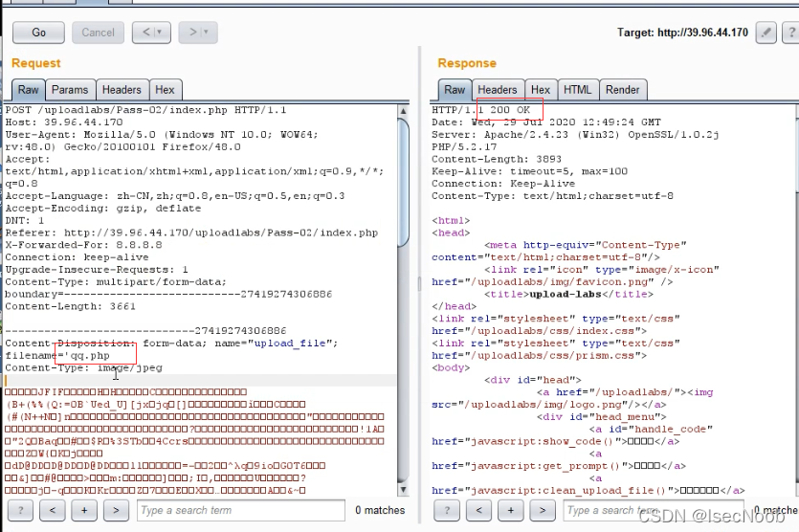Select the Request Raw tab
Screen dimensions: 799x532
click(29, 90)
